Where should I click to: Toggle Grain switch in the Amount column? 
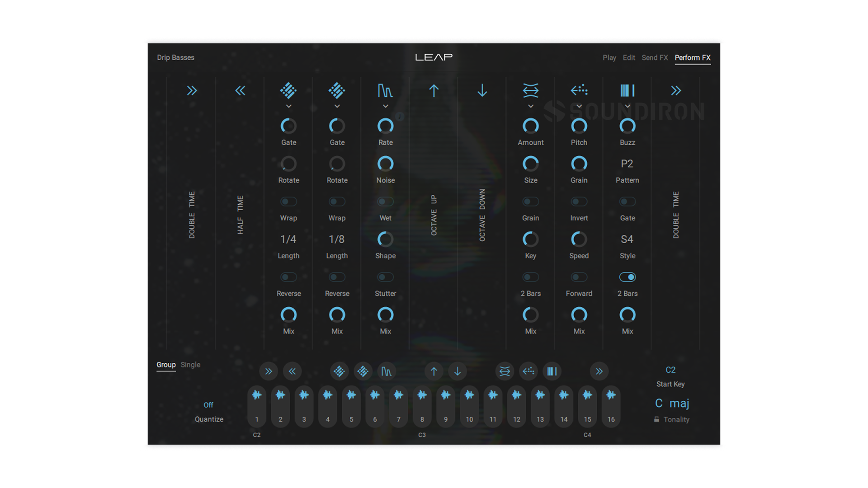[x=531, y=202]
